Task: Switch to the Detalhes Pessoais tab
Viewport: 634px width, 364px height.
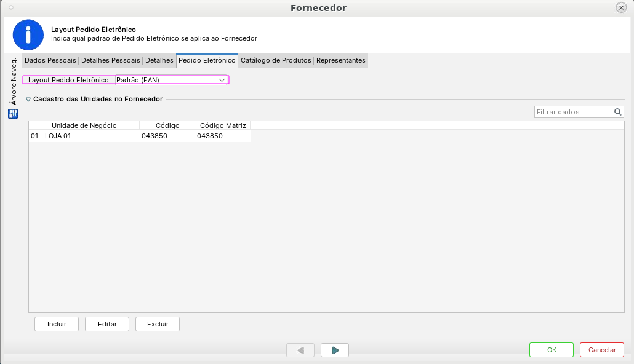Action: 110,60
